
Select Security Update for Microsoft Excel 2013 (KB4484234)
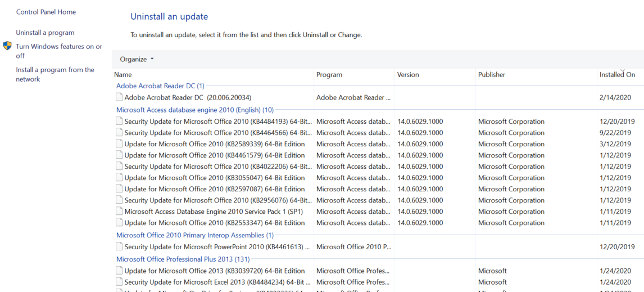[x=217, y=282]
